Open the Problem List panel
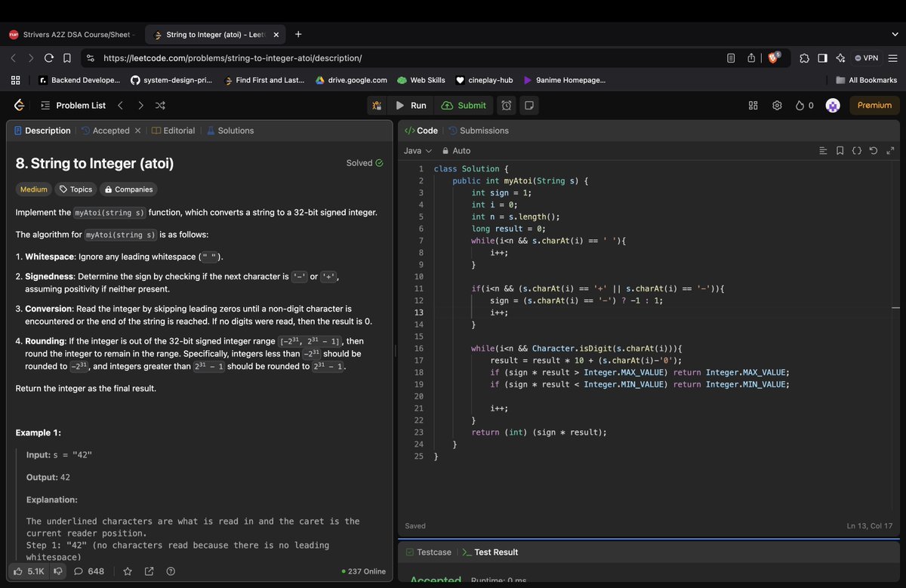 tap(72, 105)
